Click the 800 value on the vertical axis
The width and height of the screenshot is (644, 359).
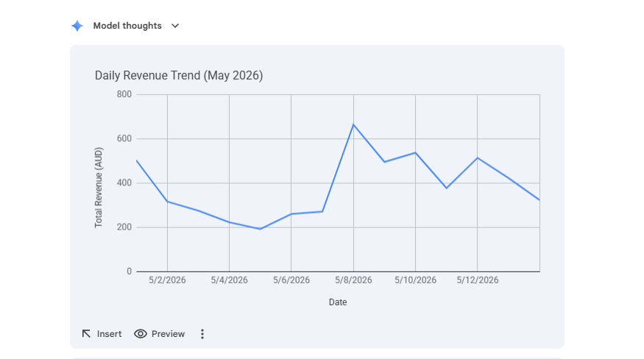[x=124, y=94]
